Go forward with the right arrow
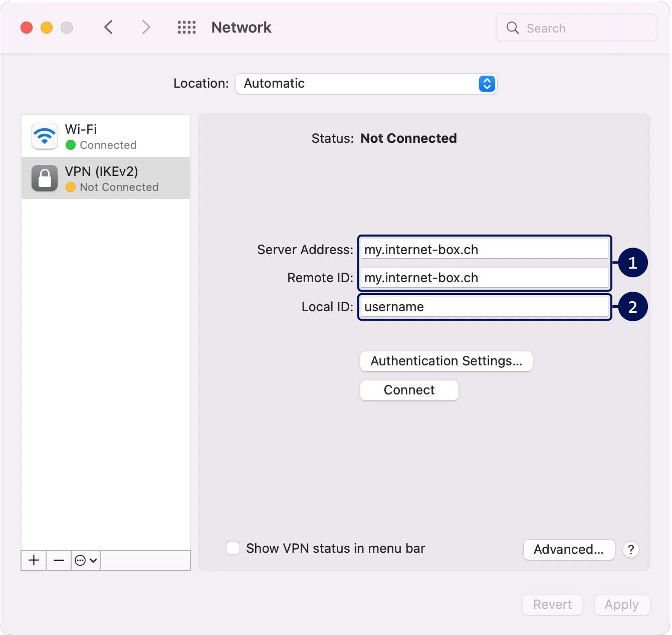 (146, 27)
